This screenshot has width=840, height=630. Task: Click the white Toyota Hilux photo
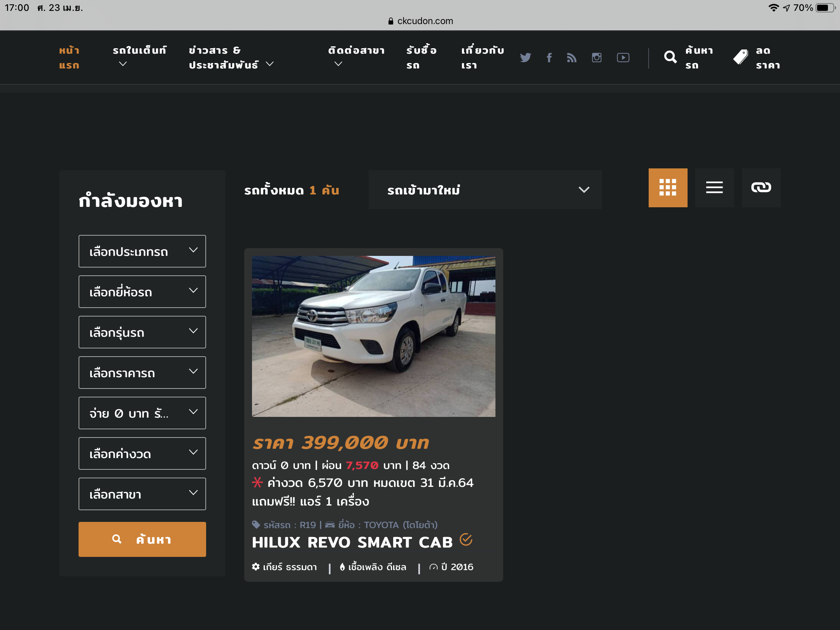(373, 336)
